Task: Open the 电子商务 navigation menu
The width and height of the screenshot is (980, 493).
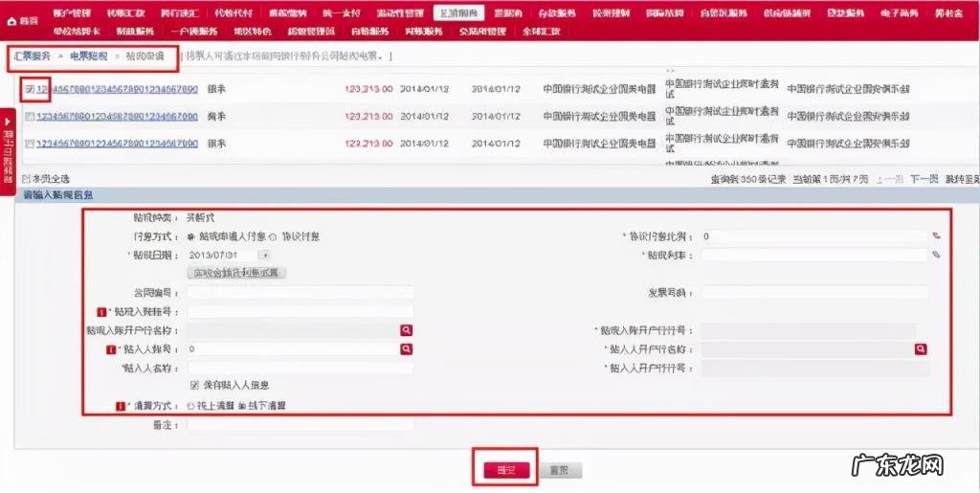Action: pyautogui.click(x=899, y=12)
